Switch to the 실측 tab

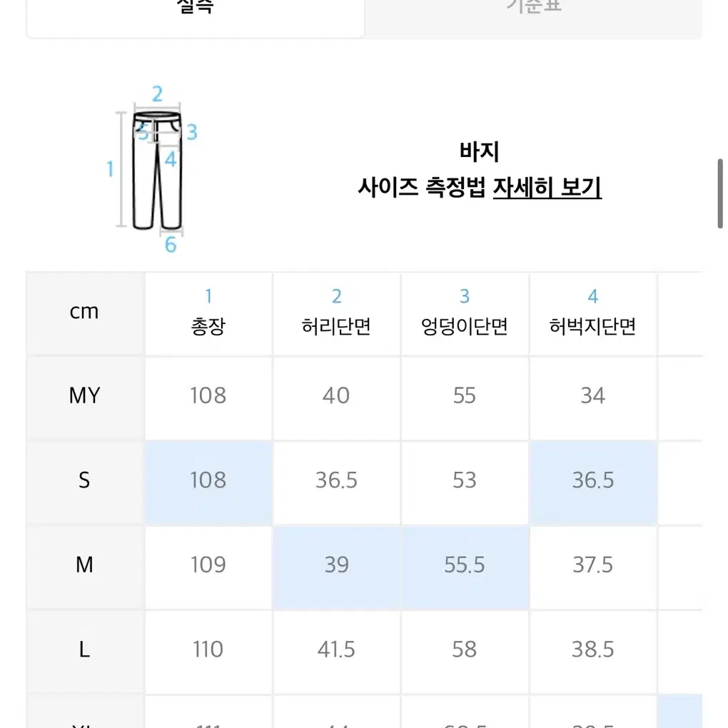[195, 14]
